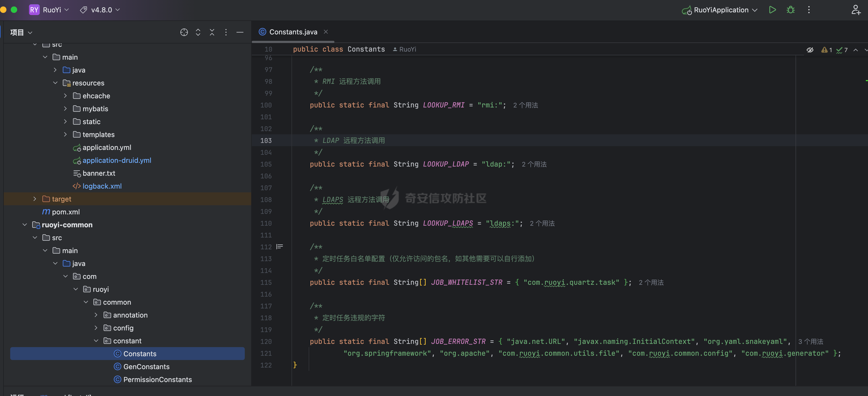Screen dimensions: 868x396
Task: Click the LOOKUP_LDAP usages hint
Action: tap(534, 164)
